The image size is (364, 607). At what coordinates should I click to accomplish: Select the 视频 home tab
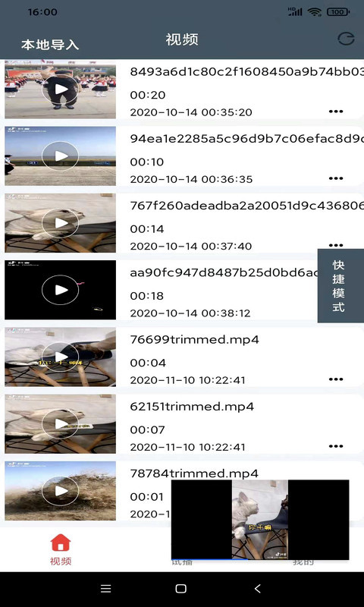coord(61,549)
